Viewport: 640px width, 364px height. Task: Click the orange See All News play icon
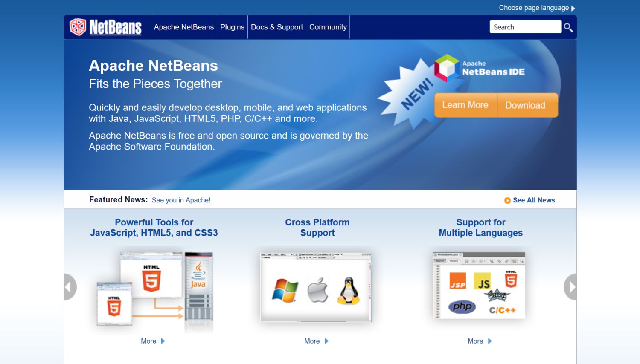pos(508,200)
